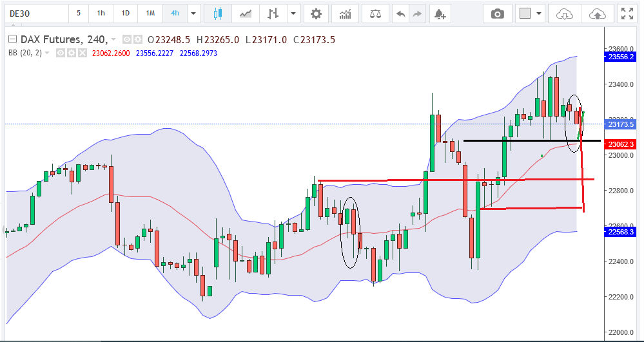Open the indicators menu
The width and height of the screenshot is (644, 342).
tap(346, 14)
